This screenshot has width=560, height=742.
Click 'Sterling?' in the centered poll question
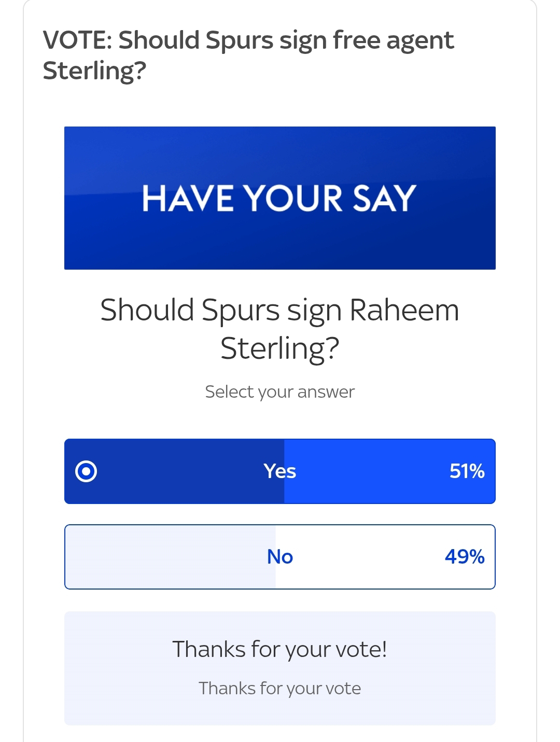279,348
